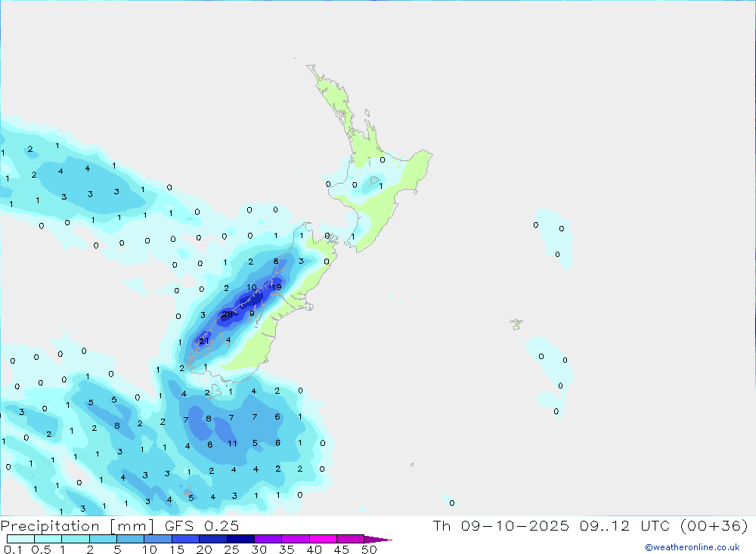Image resolution: width=756 pixels, height=554 pixels.
Task: Click the '50' legend label
Action: point(369,549)
